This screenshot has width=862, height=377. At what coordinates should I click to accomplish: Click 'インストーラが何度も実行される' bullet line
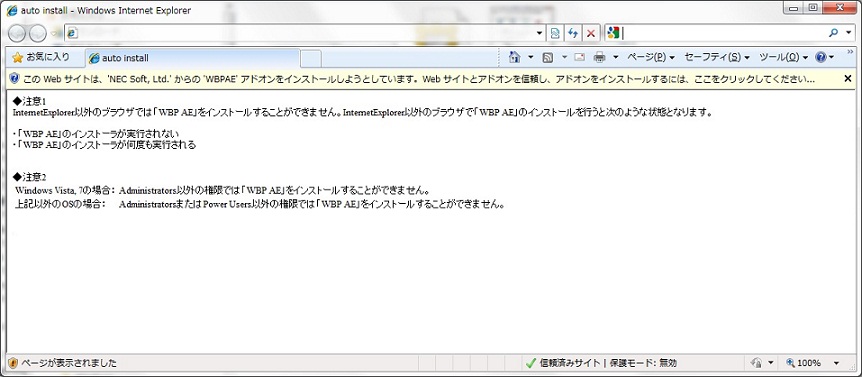(105, 146)
